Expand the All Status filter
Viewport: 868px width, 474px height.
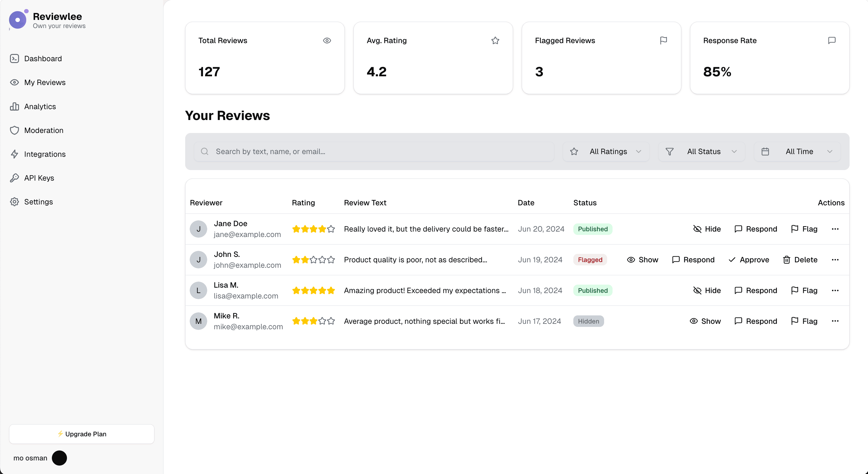(702, 151)
